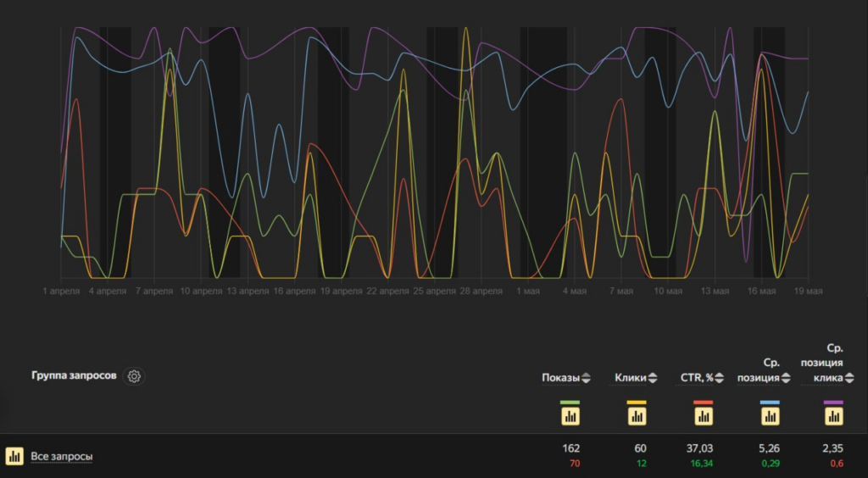Toggle chart icon under Ср. позиция column

(770, 416)
